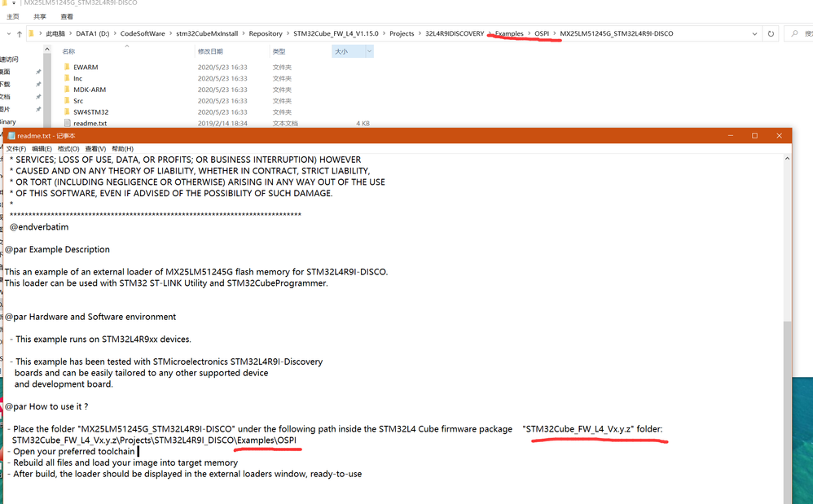The image size is (813, 504).
Task: Click the "4 KB" size cell
Action: coord(363,123)
